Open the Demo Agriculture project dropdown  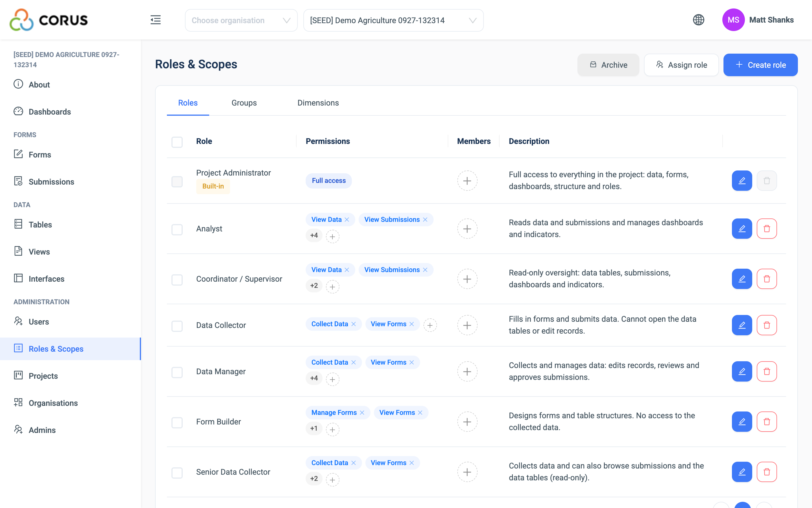[393, 21]
